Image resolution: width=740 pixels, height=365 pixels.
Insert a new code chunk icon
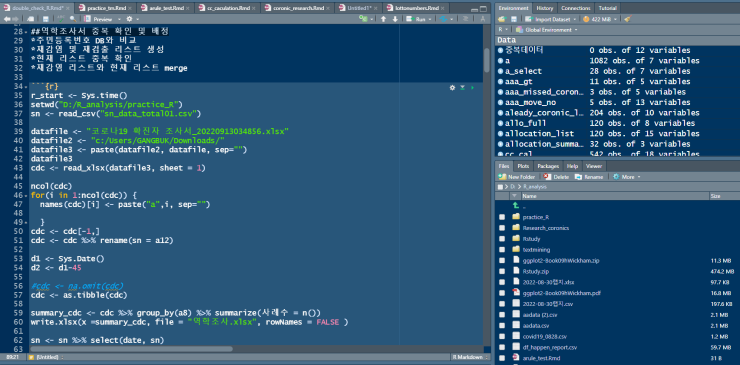(x=363, y=19)
